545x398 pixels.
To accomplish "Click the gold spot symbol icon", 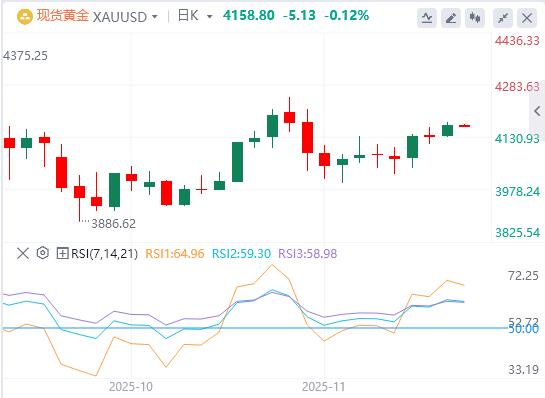I will (x=25, y=16).
